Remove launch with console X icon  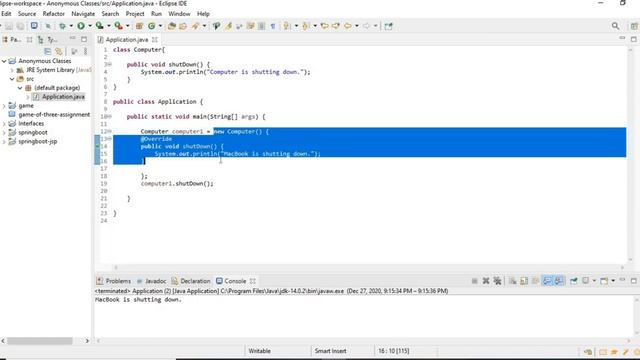[x=486, y=281]
